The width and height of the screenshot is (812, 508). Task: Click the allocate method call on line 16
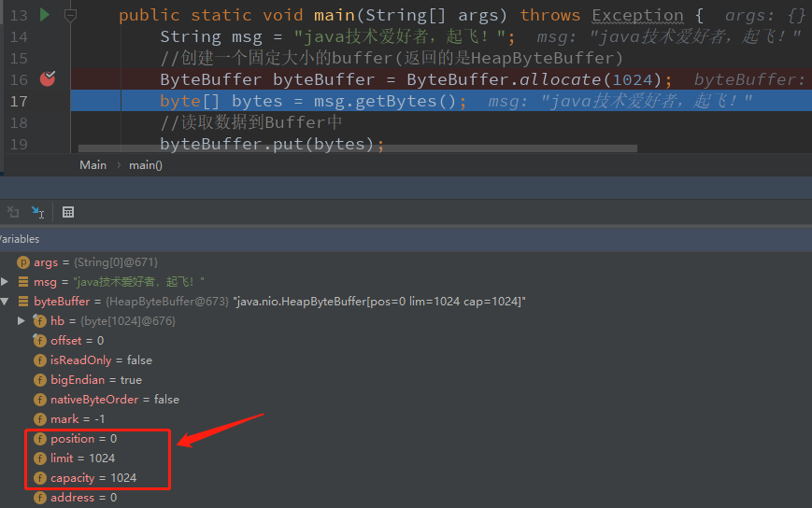click(x=560, y=79)
